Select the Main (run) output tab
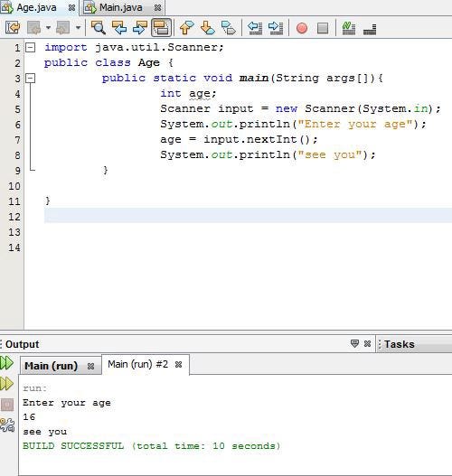452x476 pixels. (x=51, y=366)
